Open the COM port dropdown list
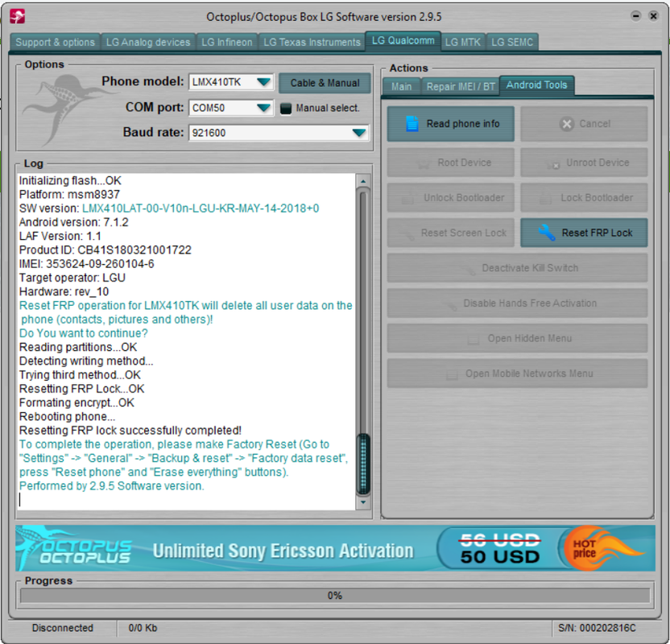The width and height of the screenshot is (670, 644). (263, 108)
